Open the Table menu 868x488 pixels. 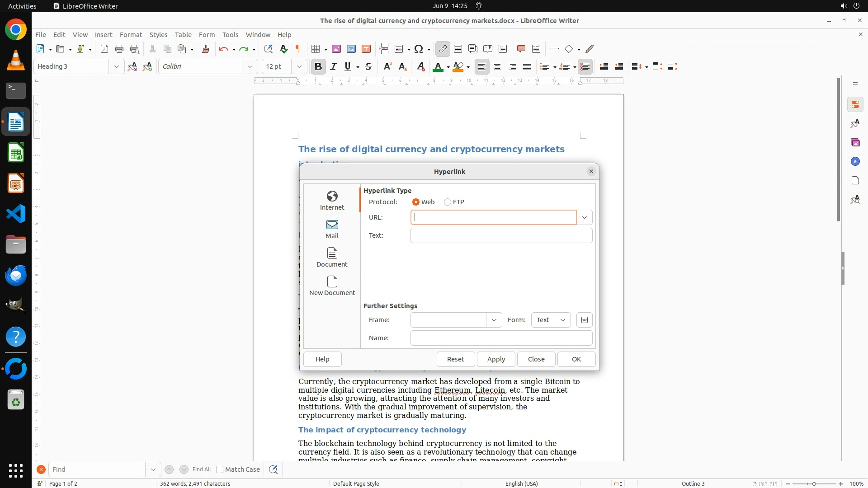183,34
